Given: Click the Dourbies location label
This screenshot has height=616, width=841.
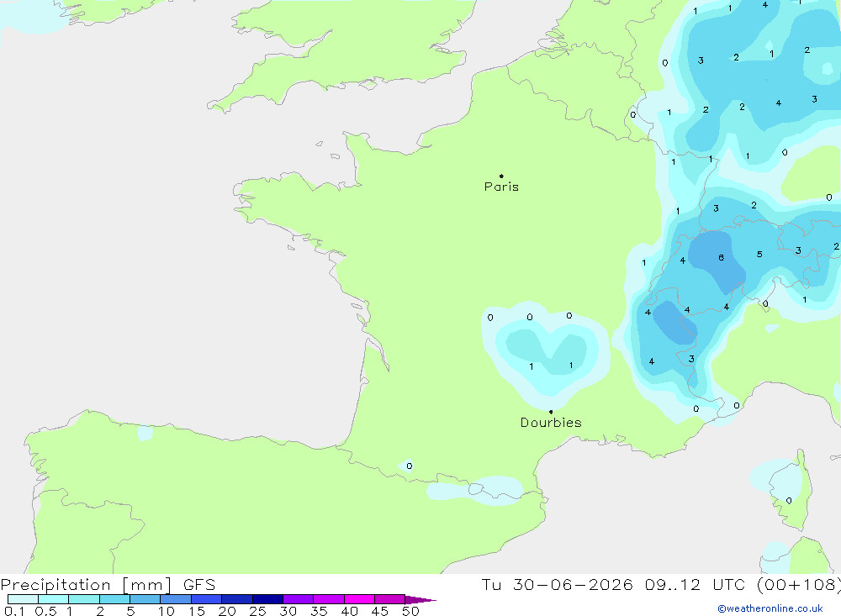Looking at the screenshot, I should click(x=551, y=423).
